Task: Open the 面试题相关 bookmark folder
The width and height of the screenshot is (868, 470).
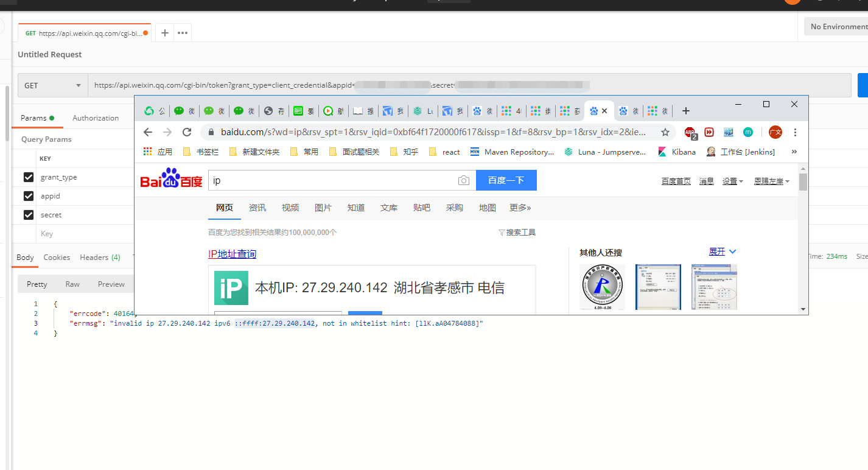Action: [x=354, y=152]
